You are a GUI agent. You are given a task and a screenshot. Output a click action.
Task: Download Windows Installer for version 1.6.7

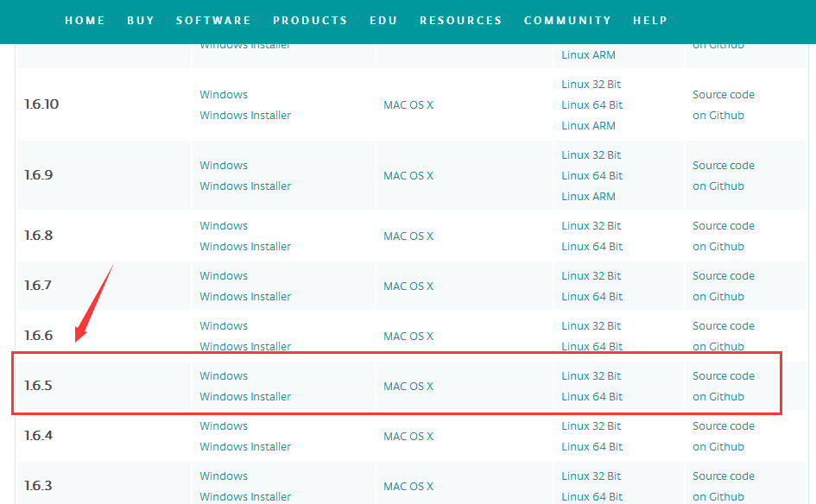coord(245,297)
